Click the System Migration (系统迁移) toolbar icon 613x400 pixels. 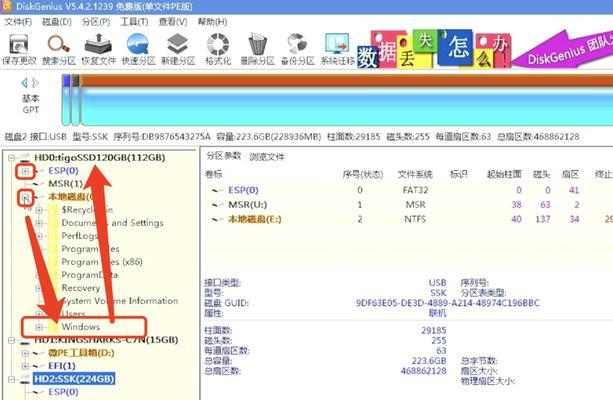pos(337,49)
